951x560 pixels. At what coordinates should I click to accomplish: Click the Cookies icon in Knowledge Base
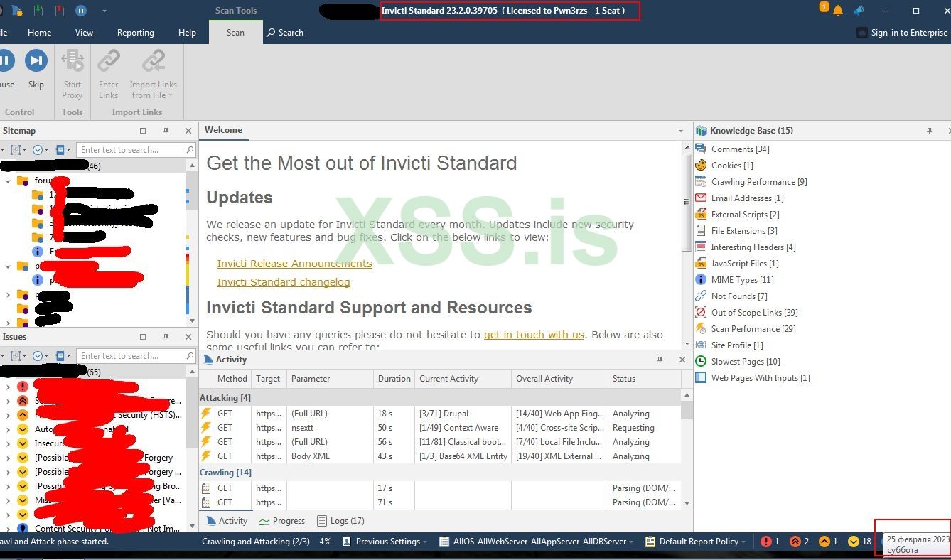click(702, 166)
